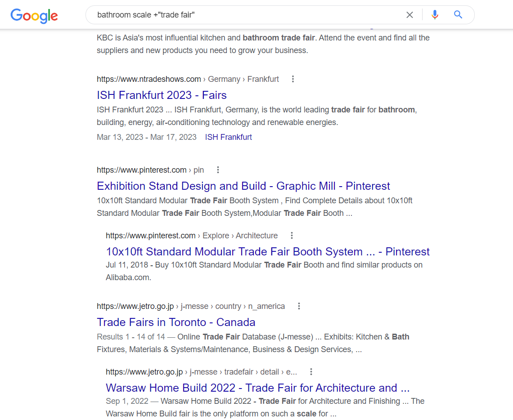Open three-dot menu for jetro n_america result
The image size is (513, 420).
click(x=299, y=306)
